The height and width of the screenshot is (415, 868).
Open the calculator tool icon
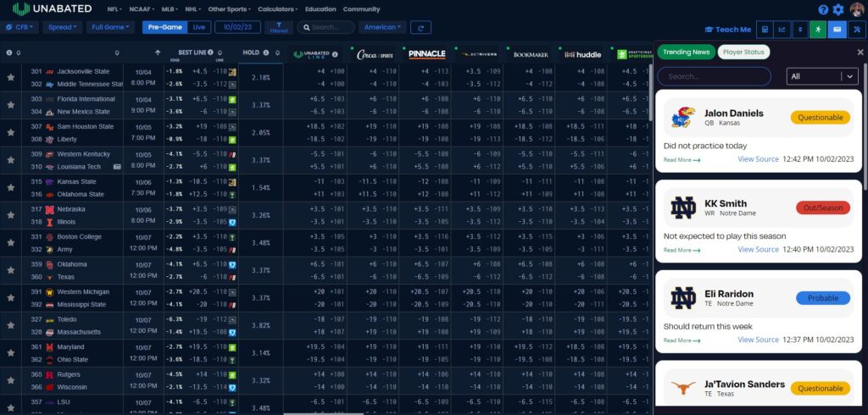coord(765,30)
